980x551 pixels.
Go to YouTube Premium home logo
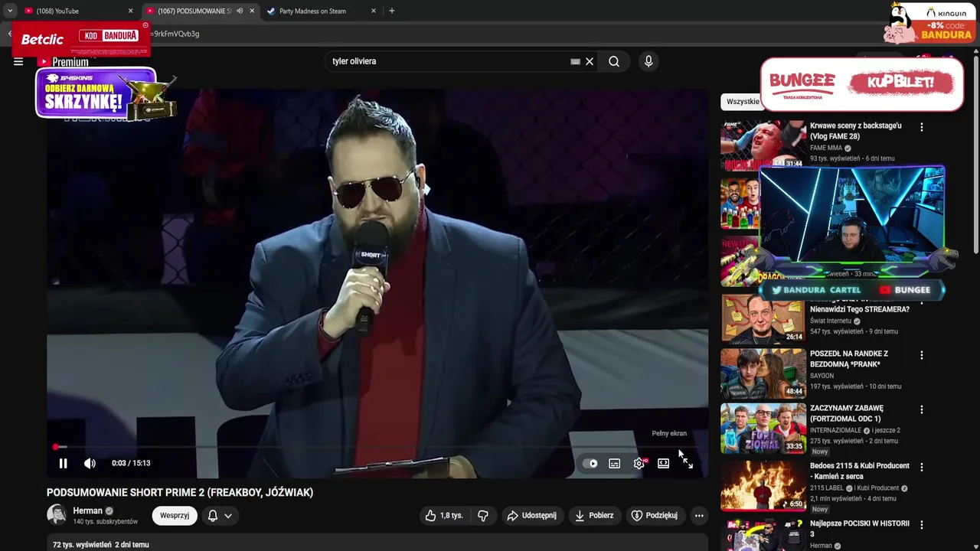click(64, 62)
